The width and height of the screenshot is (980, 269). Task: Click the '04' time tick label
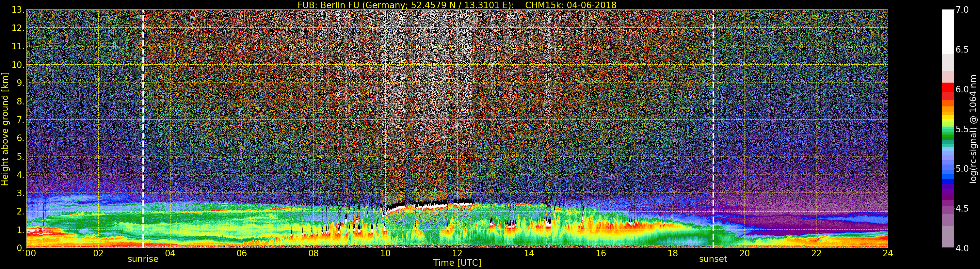(170, 253)
